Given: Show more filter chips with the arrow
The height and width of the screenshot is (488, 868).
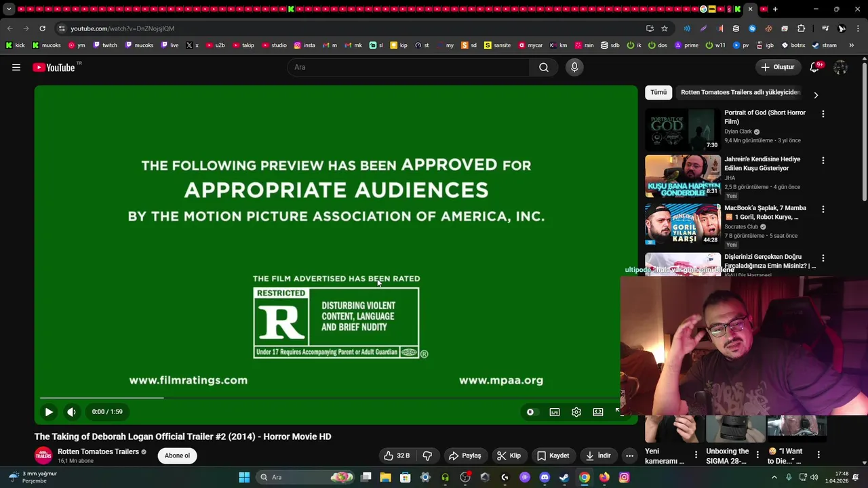Looking at the screenshot, I should (x=816, y=96).
